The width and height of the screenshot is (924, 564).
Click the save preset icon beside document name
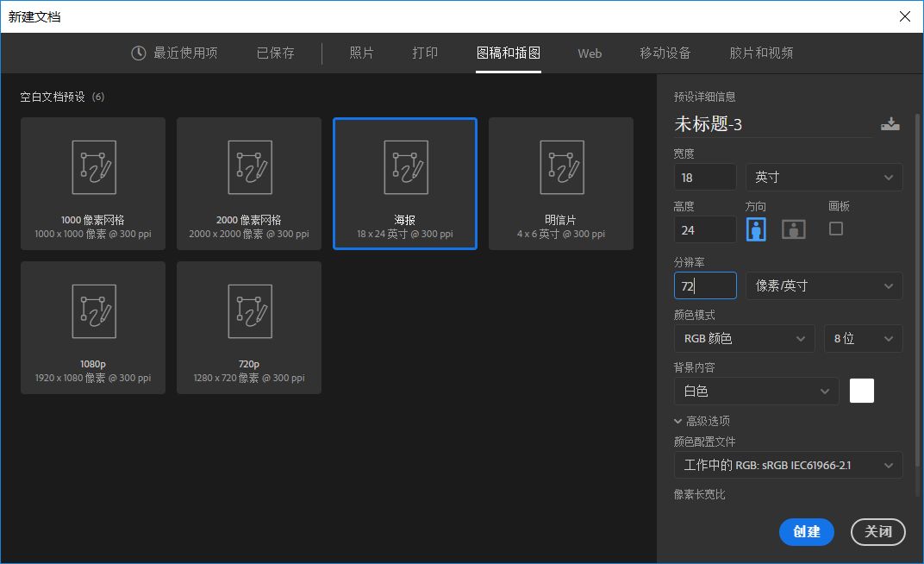pos(890,124)
